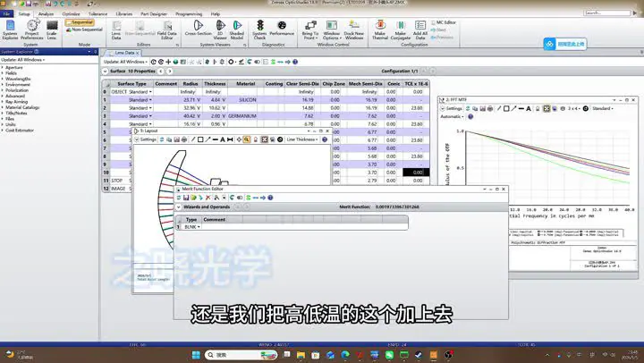Open the 3D Viewer icon
644x363 pixels.
pos(220,30)
